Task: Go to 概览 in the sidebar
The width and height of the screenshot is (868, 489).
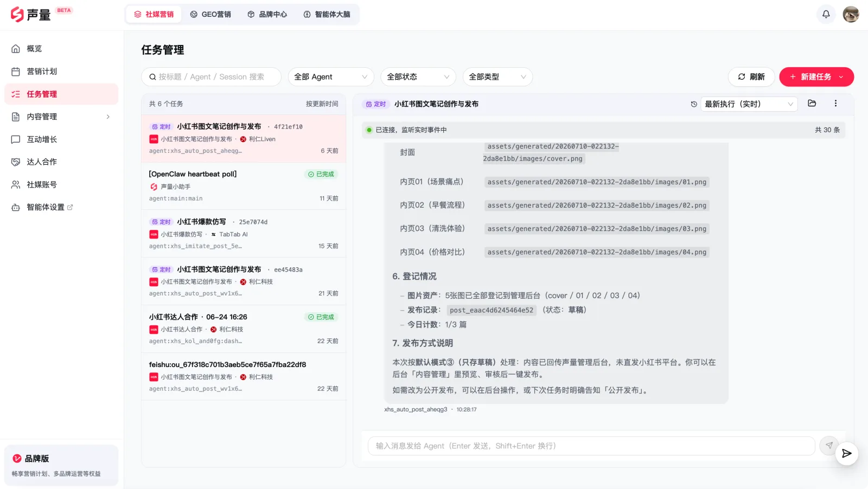Action: [61, 49]
